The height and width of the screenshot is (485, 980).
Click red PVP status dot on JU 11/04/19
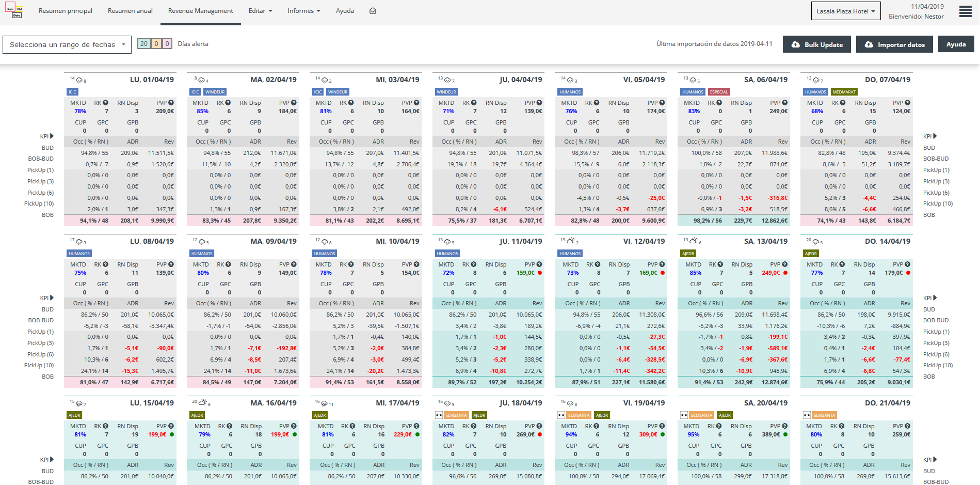click(x=540, y=273)
